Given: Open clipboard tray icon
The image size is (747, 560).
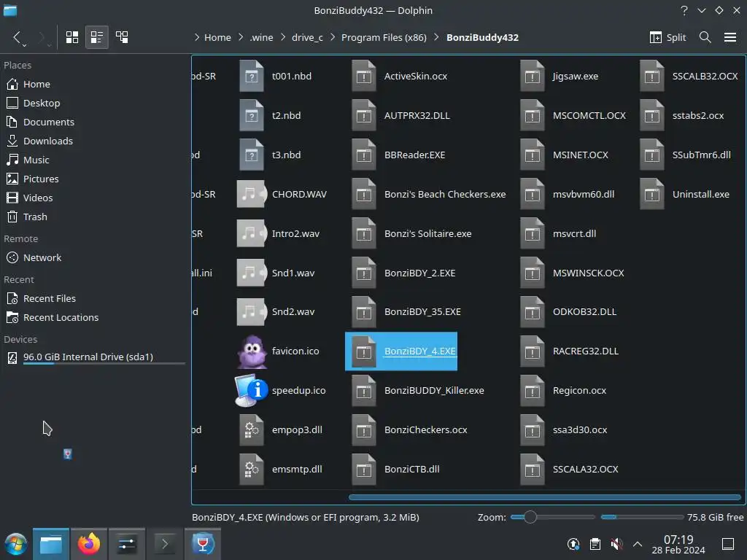Looking at the screenshot, I should pos(595,544).
